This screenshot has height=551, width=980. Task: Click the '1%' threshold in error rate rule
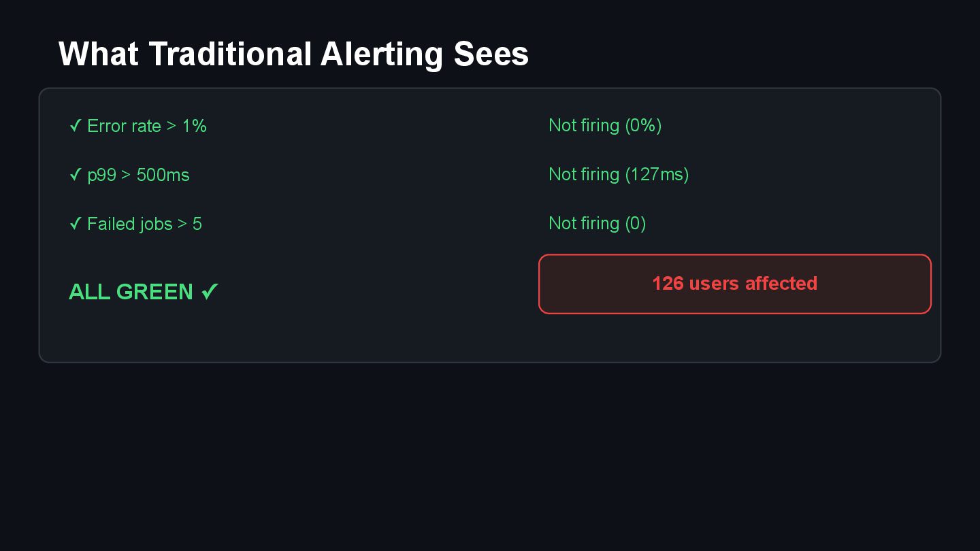[194, 126]
